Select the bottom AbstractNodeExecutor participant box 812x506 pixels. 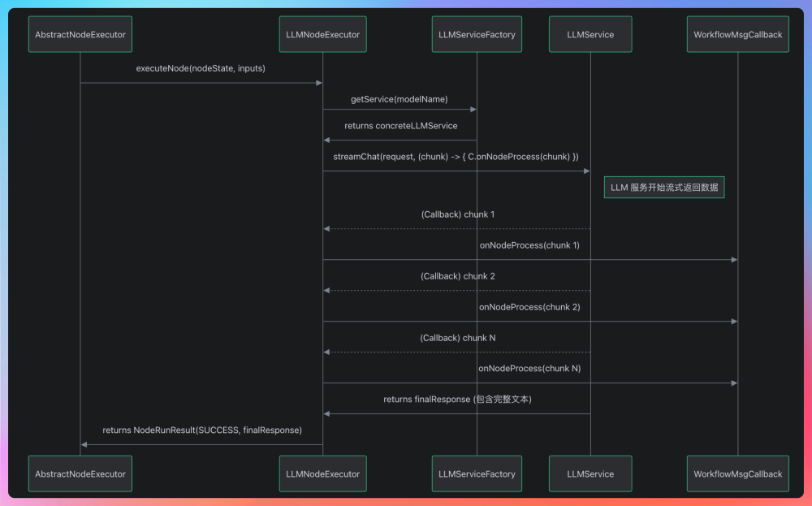pyautogui.click(x=80, y=474)
